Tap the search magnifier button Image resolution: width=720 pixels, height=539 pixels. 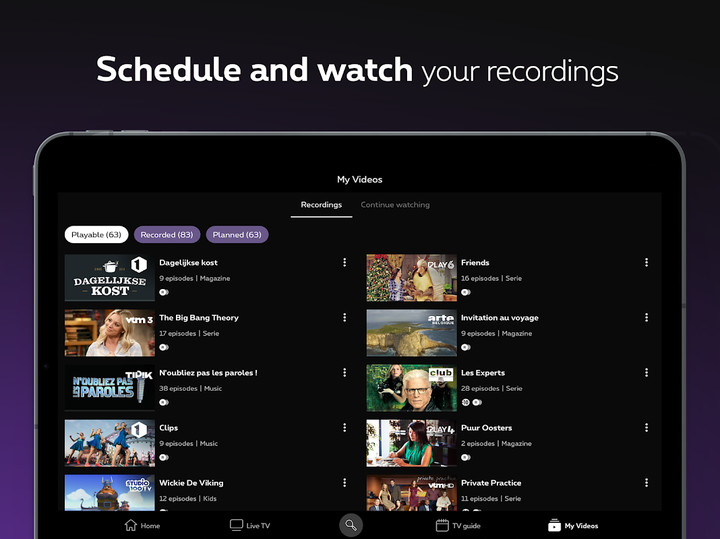350,525
